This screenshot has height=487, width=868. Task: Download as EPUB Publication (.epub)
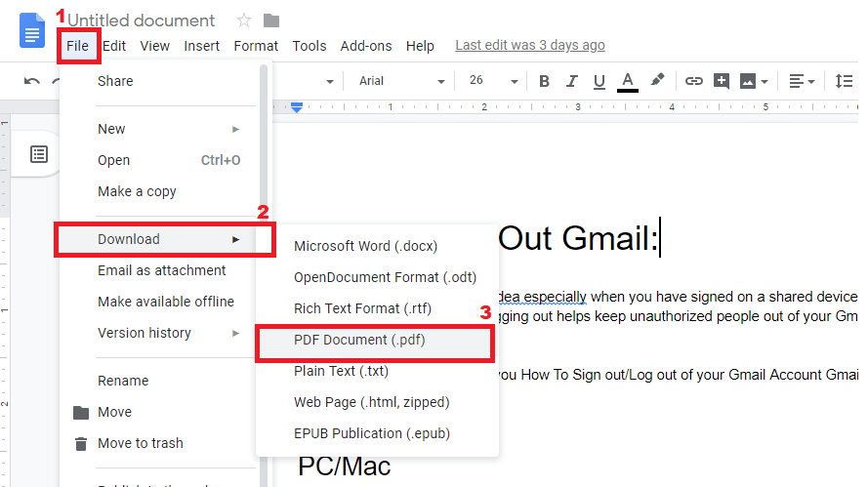pos(377,433)
